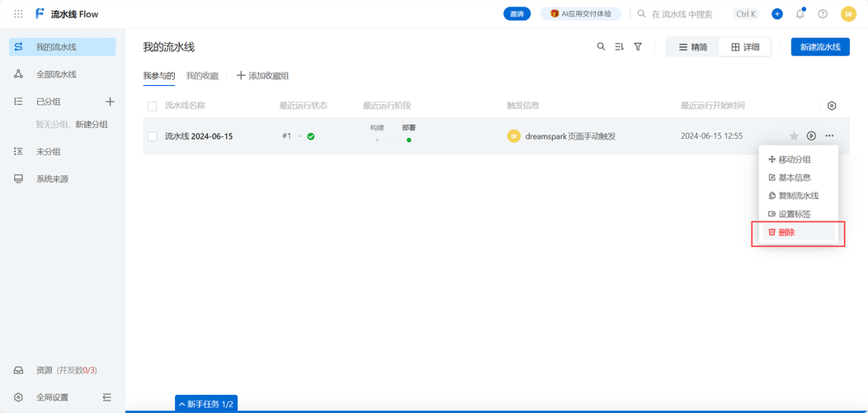Expand the 新手任务 1/2 panel
The image size is (868, 413).
pyautogui.click(x=206, y=404)
